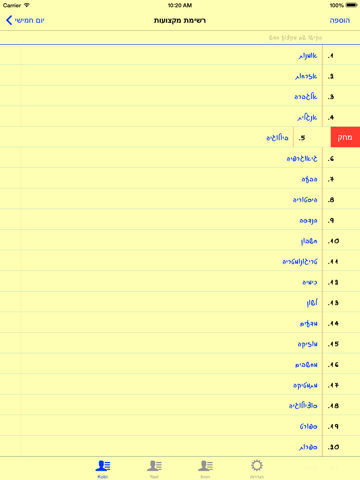Select the swiped subject row number 5
The image size is (360, 480).
[165, 137]
